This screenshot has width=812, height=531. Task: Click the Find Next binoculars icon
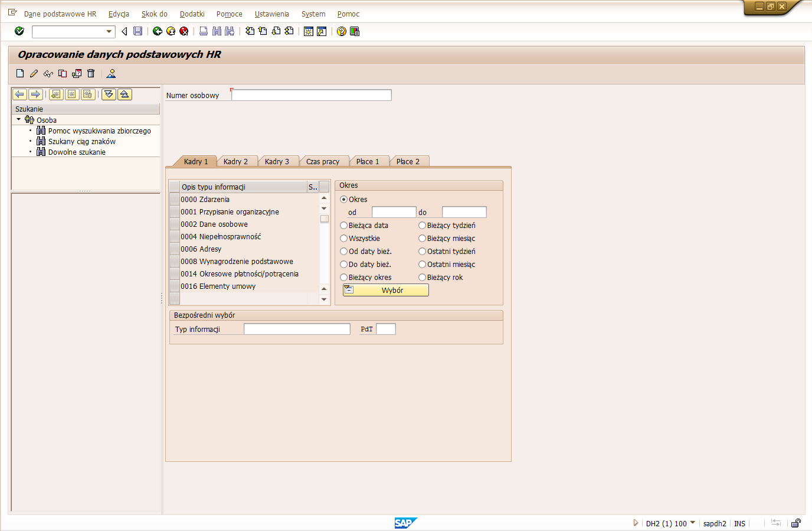[x=230, y=31]
